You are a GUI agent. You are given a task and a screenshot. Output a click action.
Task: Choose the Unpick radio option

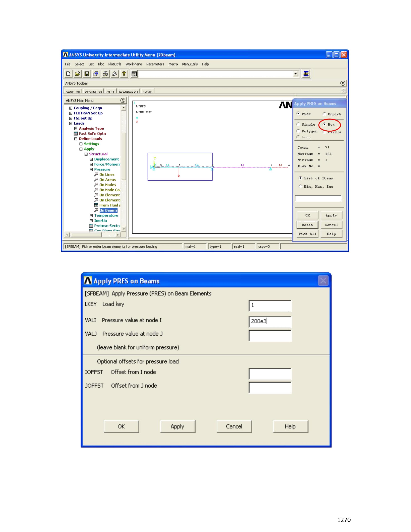(324, 114)
